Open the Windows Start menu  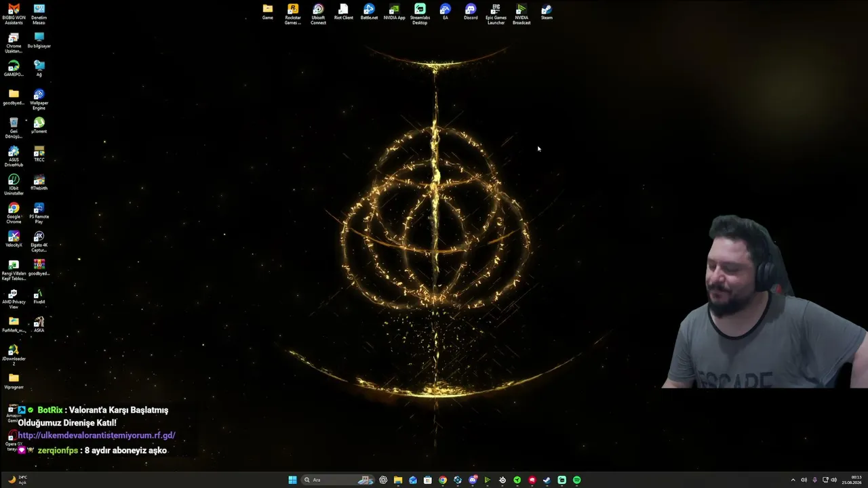pyautogui.click(x=292, y=480)
